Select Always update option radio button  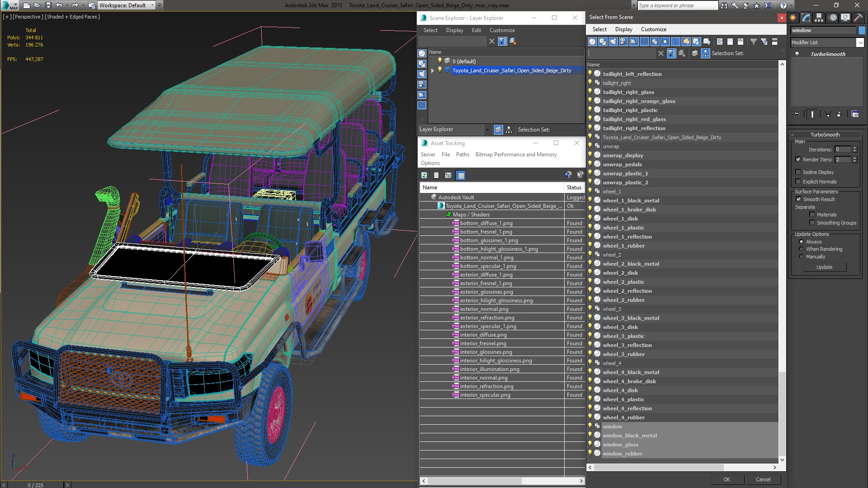click(x=801, y=242)
